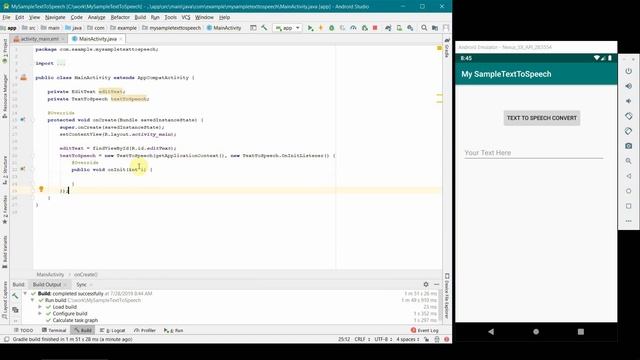Open AVD Manager from the toolbar

(399, 28)
